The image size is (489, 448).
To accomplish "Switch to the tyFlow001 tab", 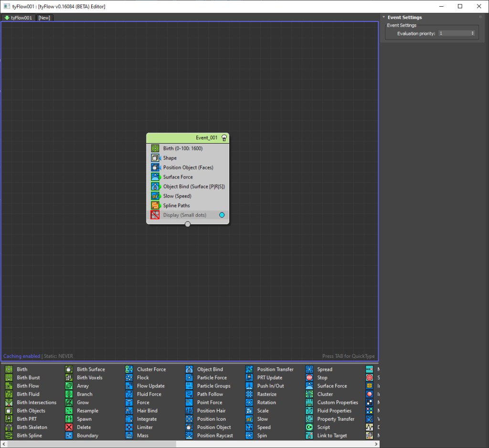I will tap(18, 18).
